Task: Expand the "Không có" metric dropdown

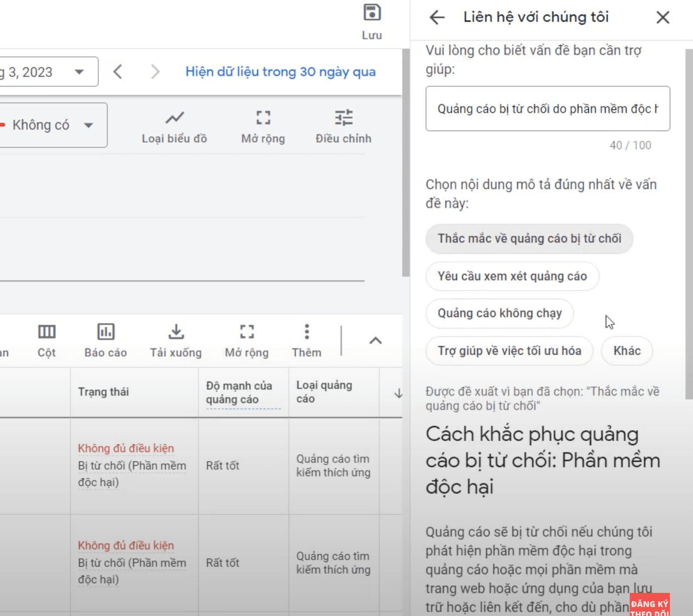Action: 88,125
